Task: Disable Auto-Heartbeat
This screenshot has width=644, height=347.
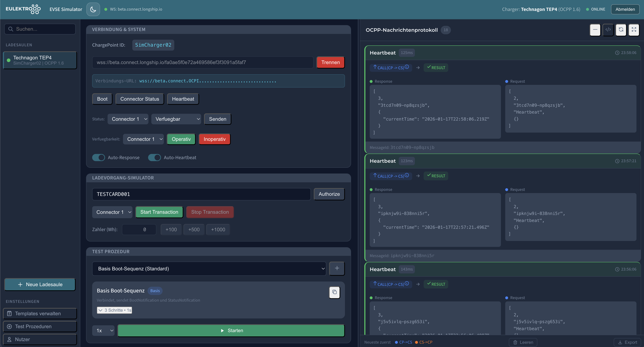Action: click(x=154, y=157)
